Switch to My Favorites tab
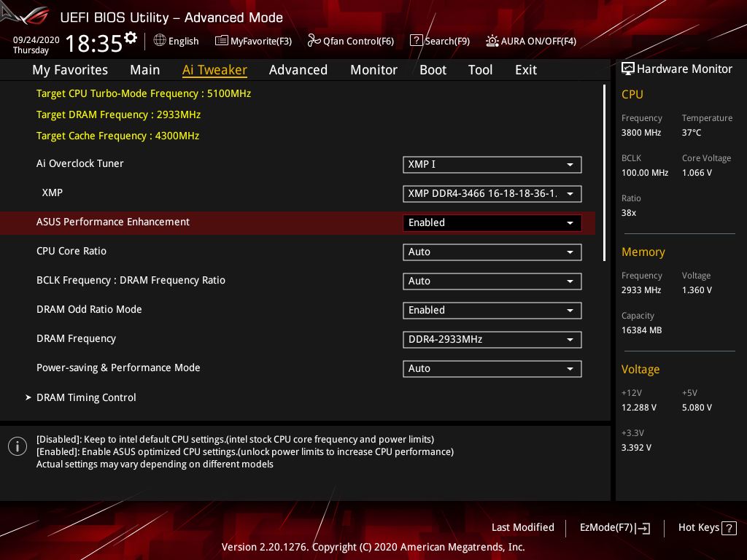Viewport: 747px width, 560px height. point(70,70)
